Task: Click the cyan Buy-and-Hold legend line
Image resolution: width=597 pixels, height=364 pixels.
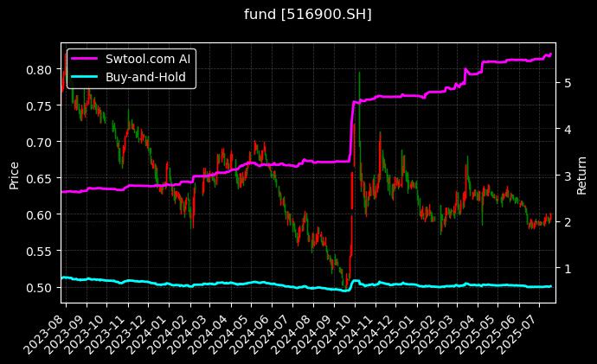Action: tap(87, 76)
